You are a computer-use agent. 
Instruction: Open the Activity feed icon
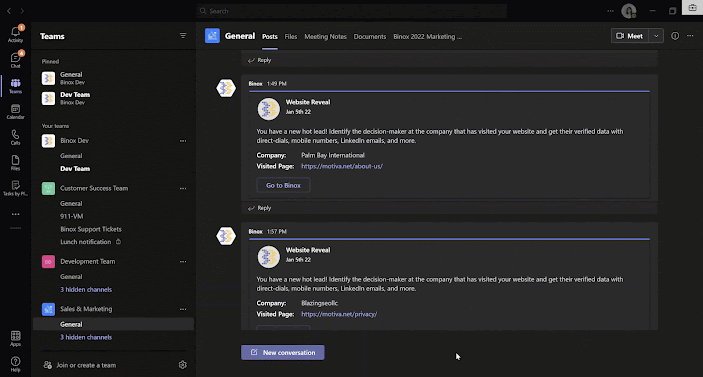pos(15,34)
